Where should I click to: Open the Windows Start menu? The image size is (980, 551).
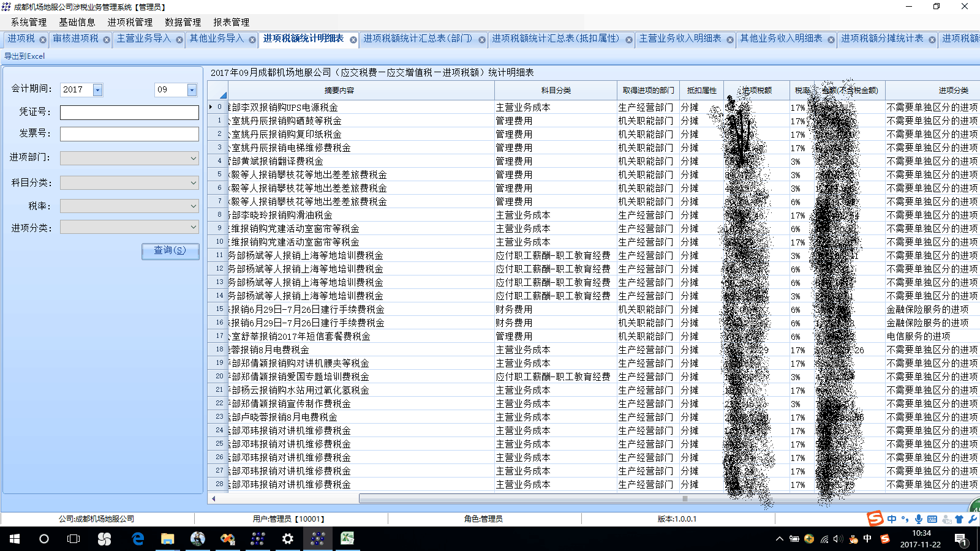pyautogui.click(x=14, y=539)
